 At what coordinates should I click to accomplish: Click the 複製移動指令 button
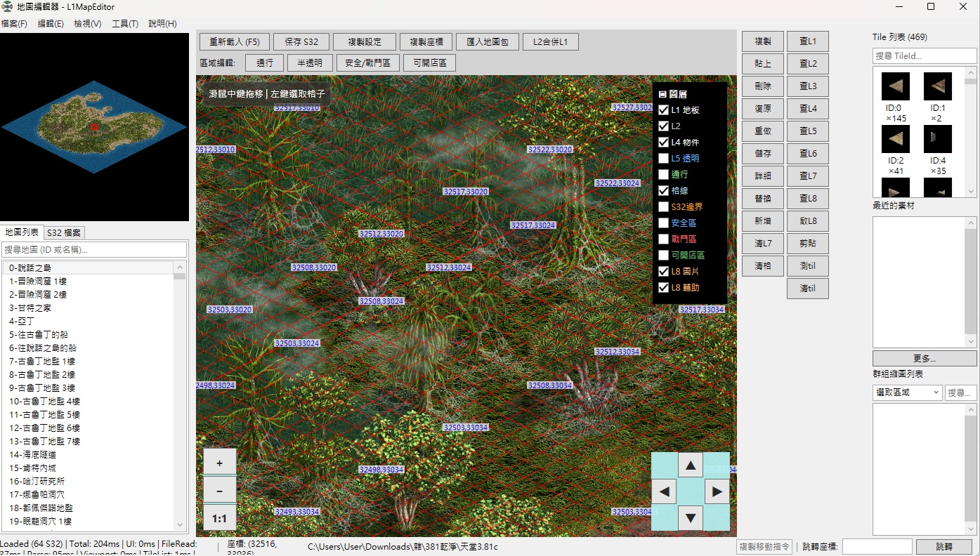pyautogui.click(x=764, y=547)
